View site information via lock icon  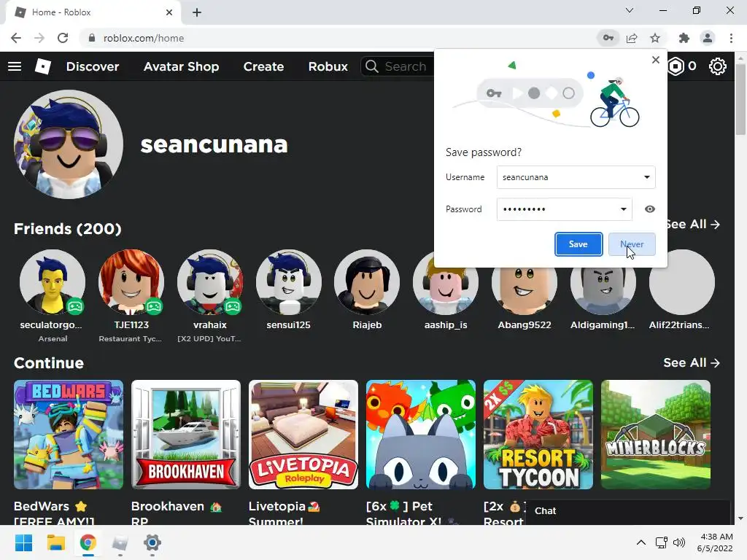[x=92, y=38]
